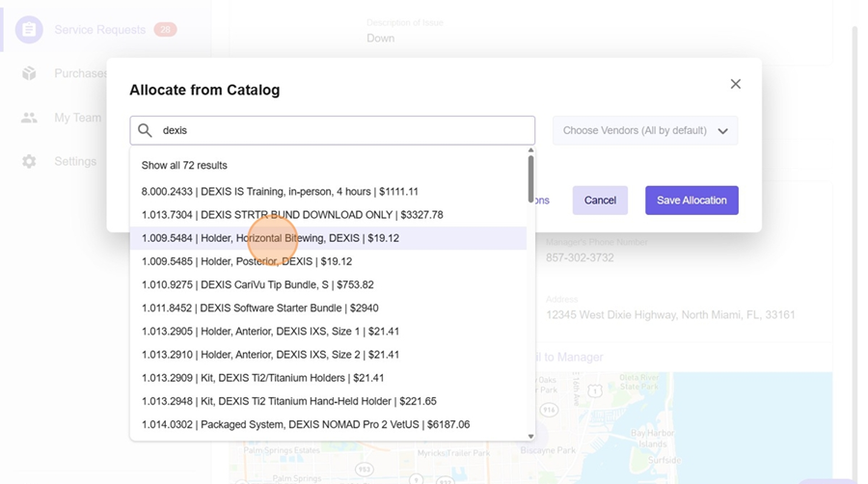Click the results list scrollbar thumb
Screen dimensions: 868x484
[x=530, y=178]
